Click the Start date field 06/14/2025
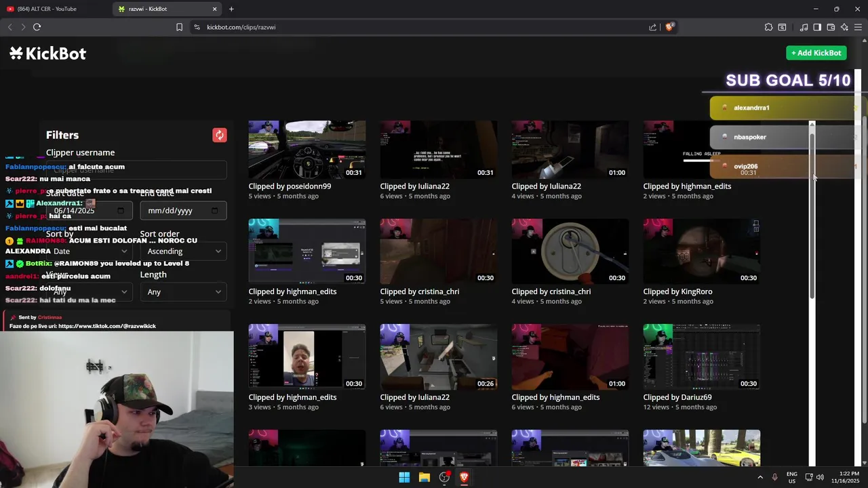Image resolution: width=868 pixels, height=488 pixels. point(90,211)
